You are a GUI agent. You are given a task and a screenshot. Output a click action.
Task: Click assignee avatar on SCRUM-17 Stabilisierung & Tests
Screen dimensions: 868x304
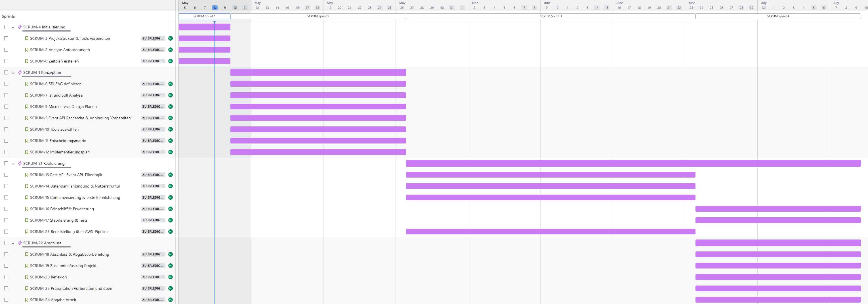(x=171, y=220)
